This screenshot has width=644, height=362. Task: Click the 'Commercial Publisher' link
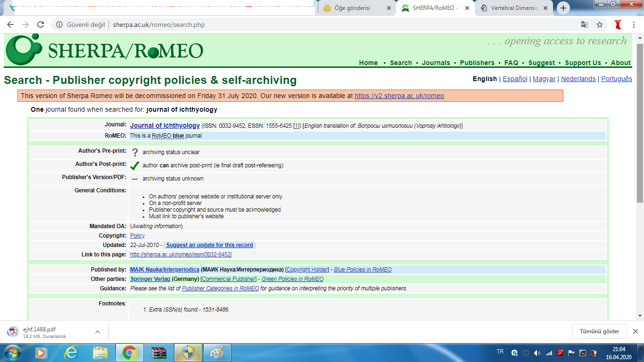[x=229, y=279]
